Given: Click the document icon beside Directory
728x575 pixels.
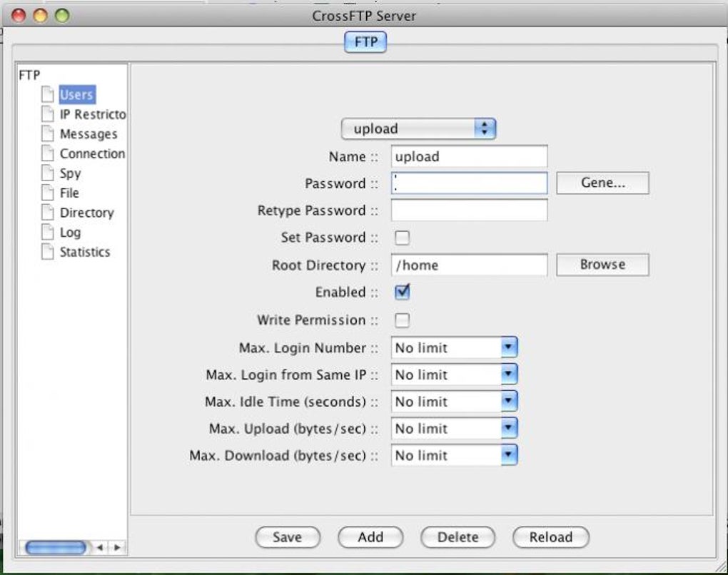Looking at the screenshot, I should pos(47,213).
